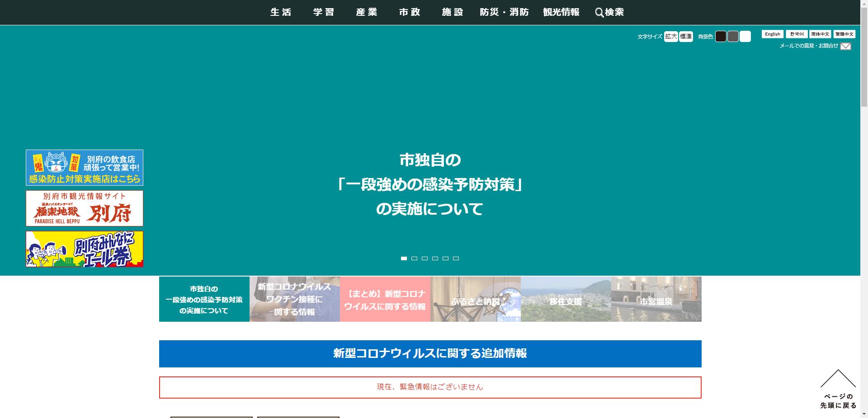The height and width of the screenshot is (418, 868).
Task: Switch to the ワクチン接種 information tab
Action: point(294,299)
